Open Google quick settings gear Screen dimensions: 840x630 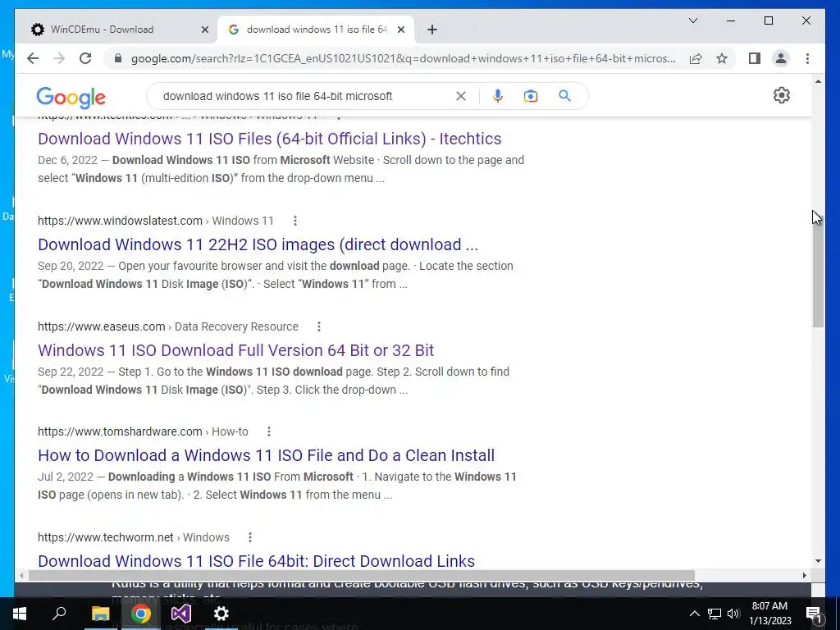(782, 95)
